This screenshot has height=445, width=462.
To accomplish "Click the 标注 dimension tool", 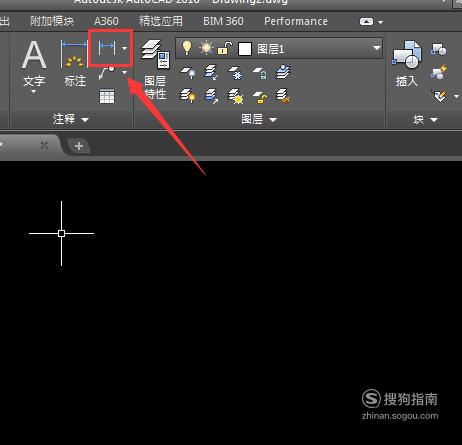I will click(74, 63).
